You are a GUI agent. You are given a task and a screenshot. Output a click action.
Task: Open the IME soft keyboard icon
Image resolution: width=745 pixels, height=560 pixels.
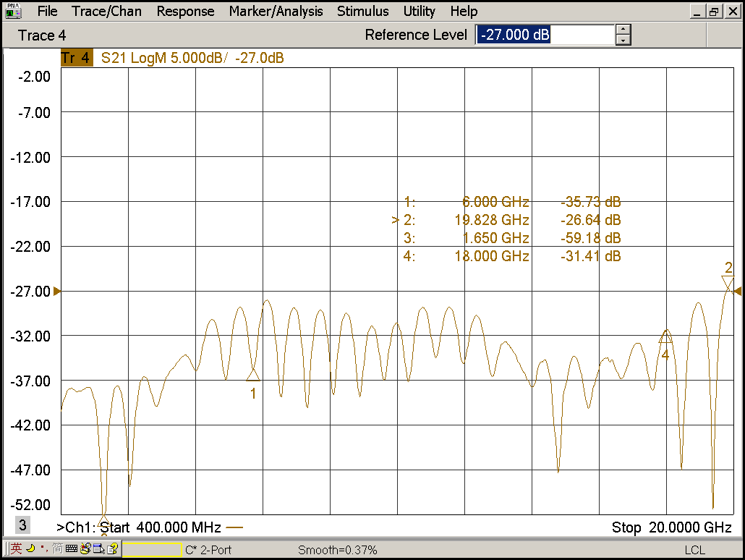point(72,549)
